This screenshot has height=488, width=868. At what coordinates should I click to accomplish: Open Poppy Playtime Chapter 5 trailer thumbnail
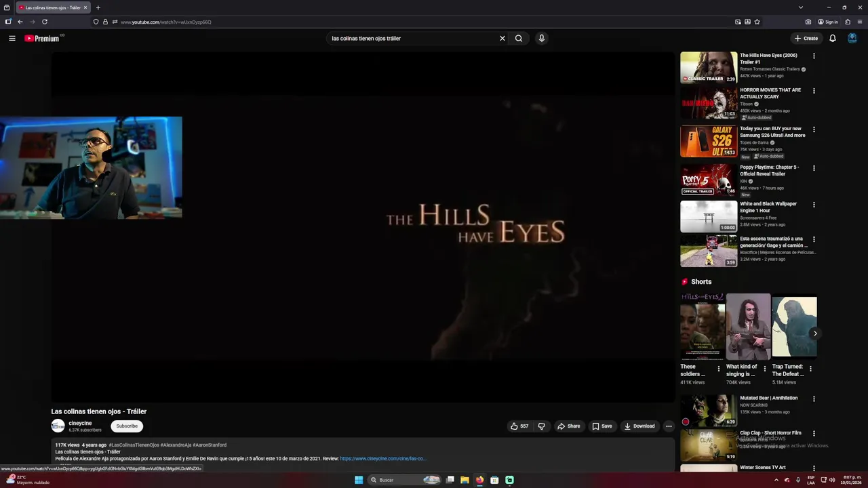click(709, 180)
